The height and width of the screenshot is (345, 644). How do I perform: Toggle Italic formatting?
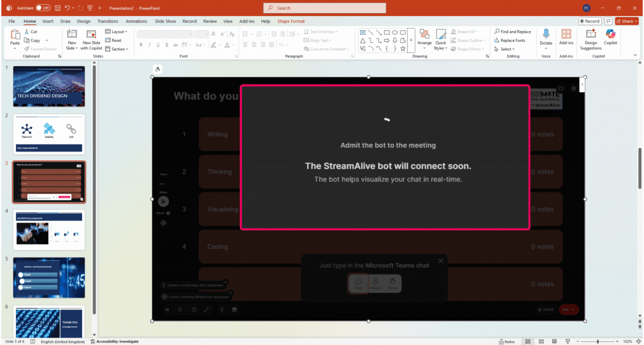[149, 45]
